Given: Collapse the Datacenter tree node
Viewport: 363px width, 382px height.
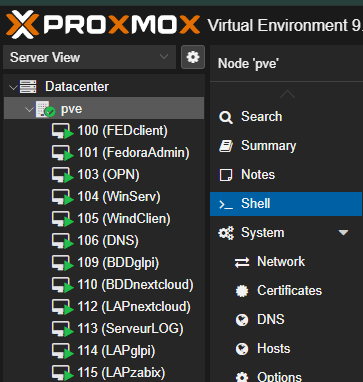Looking at the screenshot, I should coord(13,87).
